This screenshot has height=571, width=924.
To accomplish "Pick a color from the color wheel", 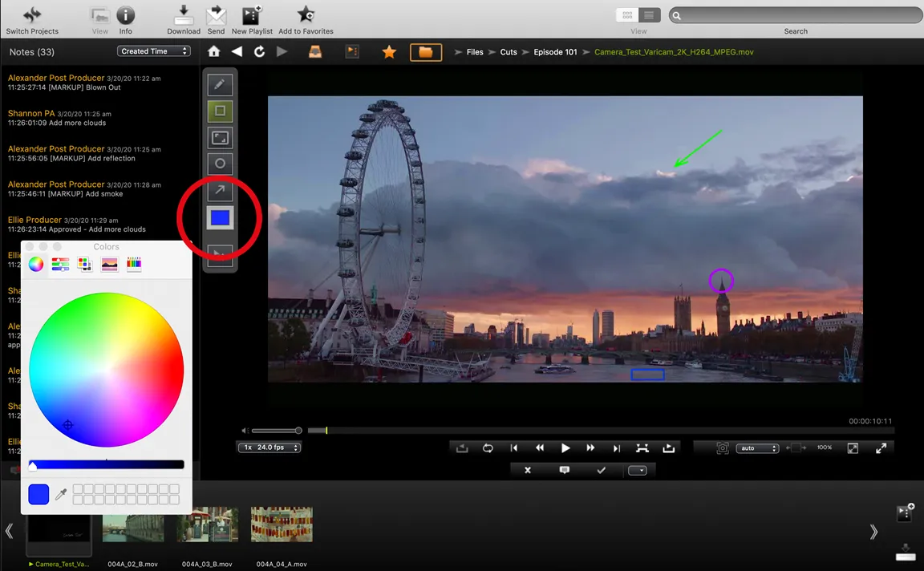I will click(x=107, y=369).
